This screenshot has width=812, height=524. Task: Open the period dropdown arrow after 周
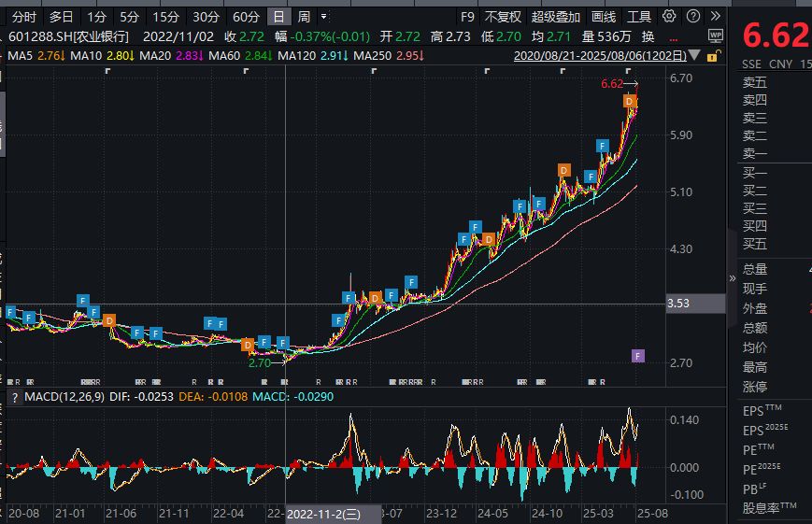pyautogui.click(x=323, y=17)
